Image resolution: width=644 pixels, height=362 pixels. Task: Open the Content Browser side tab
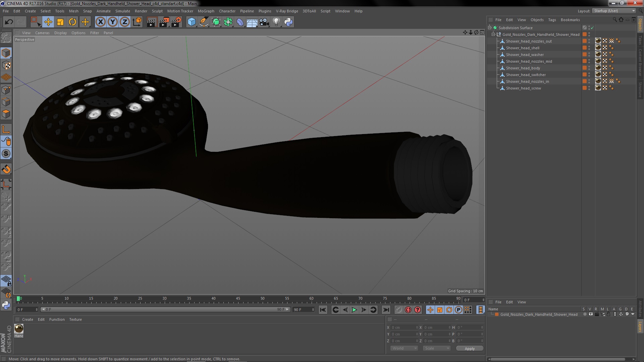640,62
